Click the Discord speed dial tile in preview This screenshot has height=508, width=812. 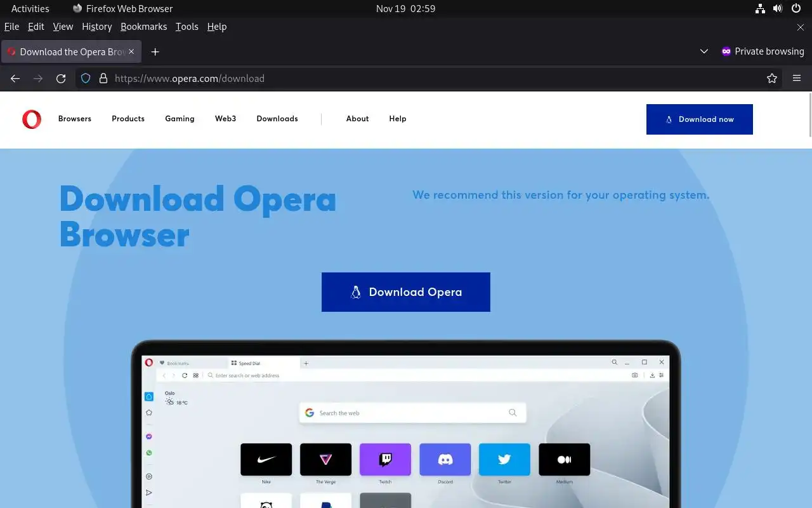pos(445,459)
